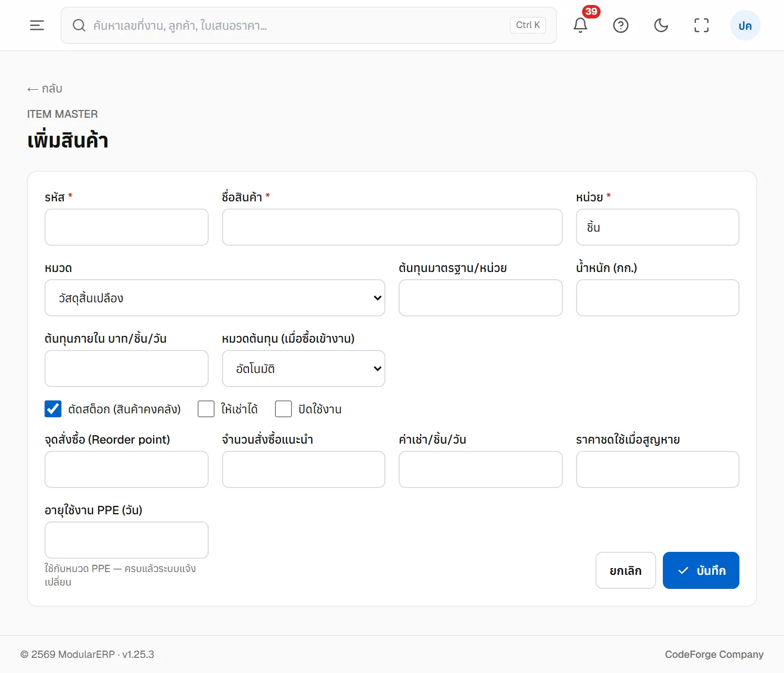Click the จุดสั่งซื้อ (Reorder point) field
This screenshot has height=673, width=784.
pyautogui.click(x=127, y=469)
